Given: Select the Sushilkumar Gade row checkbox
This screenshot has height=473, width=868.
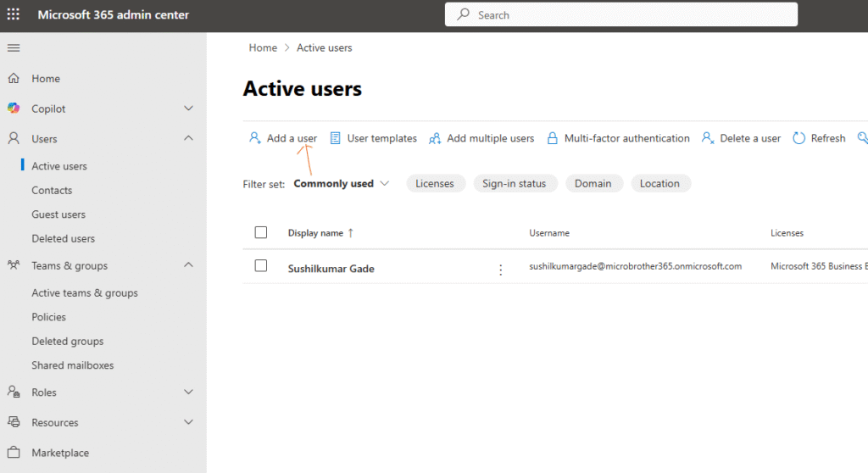Looking at the screenshot, I should [x=261, y=266].
